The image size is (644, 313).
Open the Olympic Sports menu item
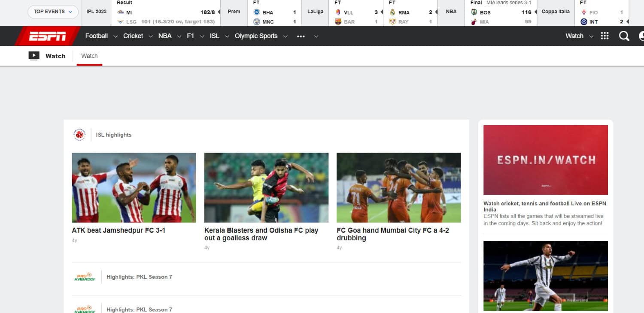256,36
